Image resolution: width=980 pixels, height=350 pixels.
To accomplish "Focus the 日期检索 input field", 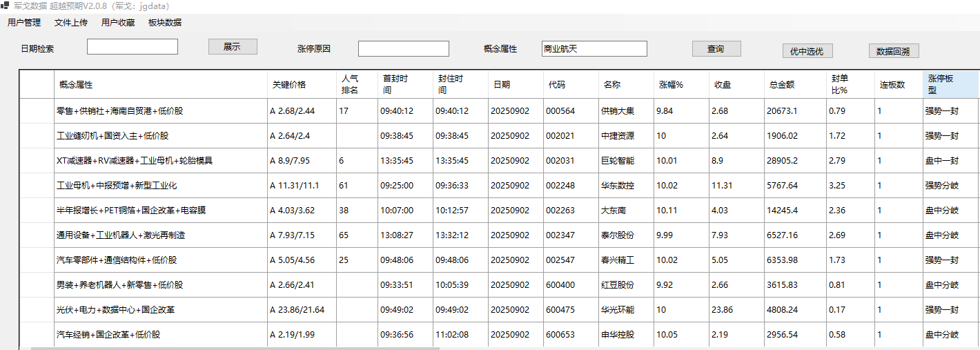I will click(133, 47).
